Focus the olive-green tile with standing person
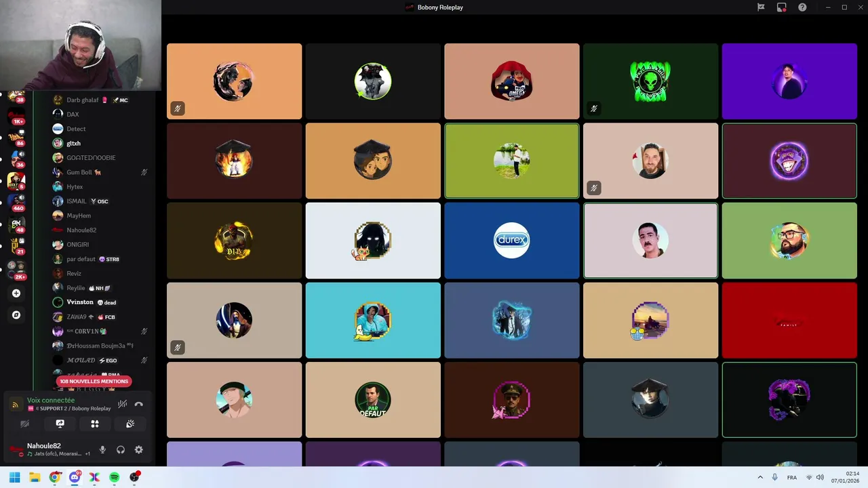Image resolution: width=868 pixels, height=488 pixels. pyautogui.click(x=512, y=161)
